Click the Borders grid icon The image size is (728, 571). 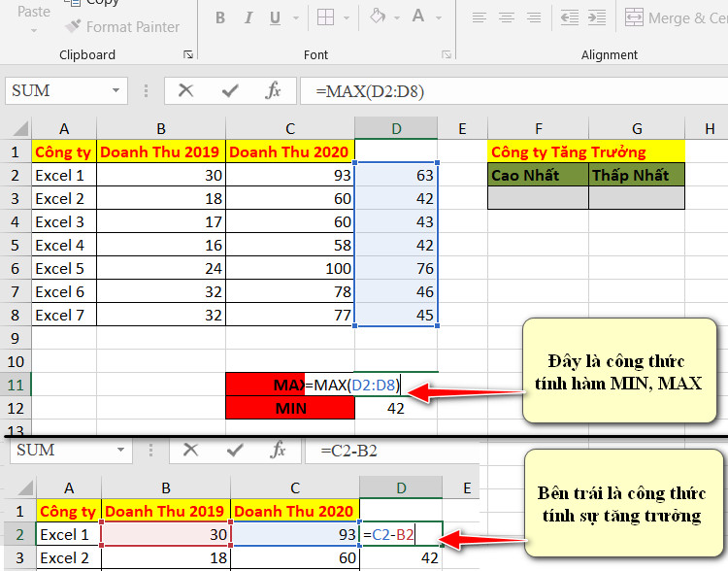[x=325, y=18]
